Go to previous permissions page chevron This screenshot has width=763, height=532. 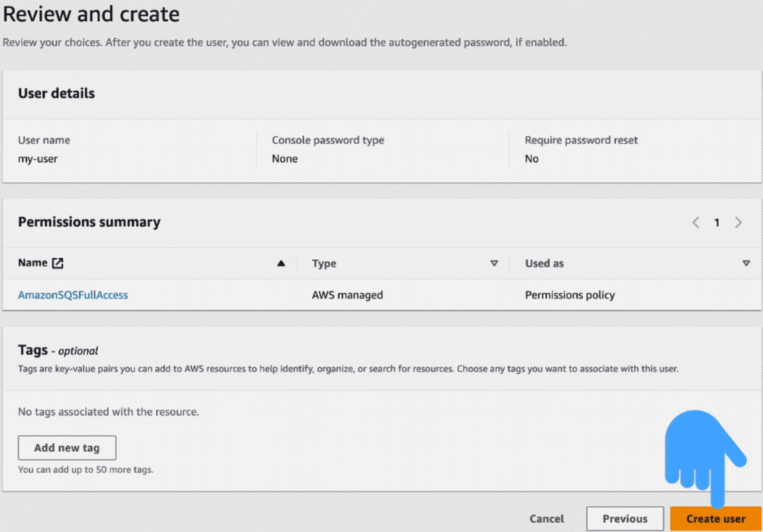(x=696, y=222)
